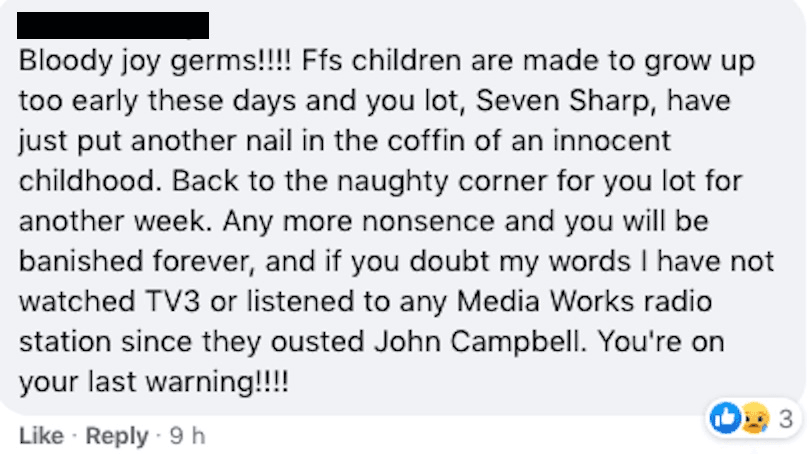Click the word childhood starting the fourth line
The image size is (810, 454).
coord(87,181)
